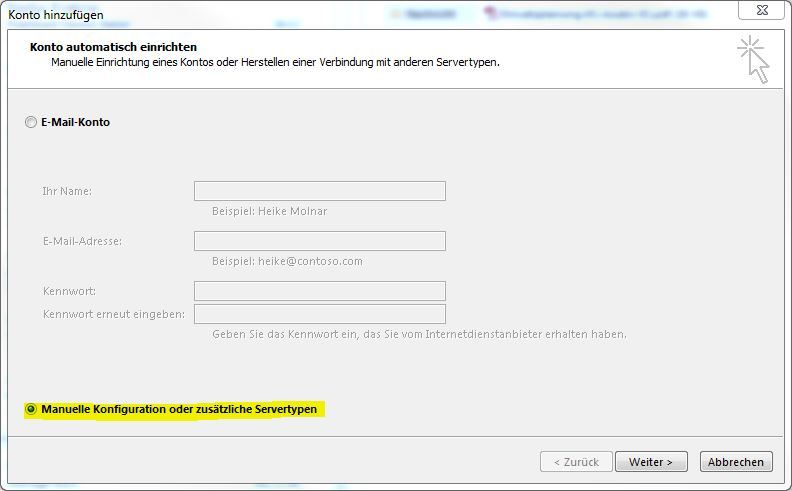Close the Konto hinzufügen dialog

click(x=762, y=10)
